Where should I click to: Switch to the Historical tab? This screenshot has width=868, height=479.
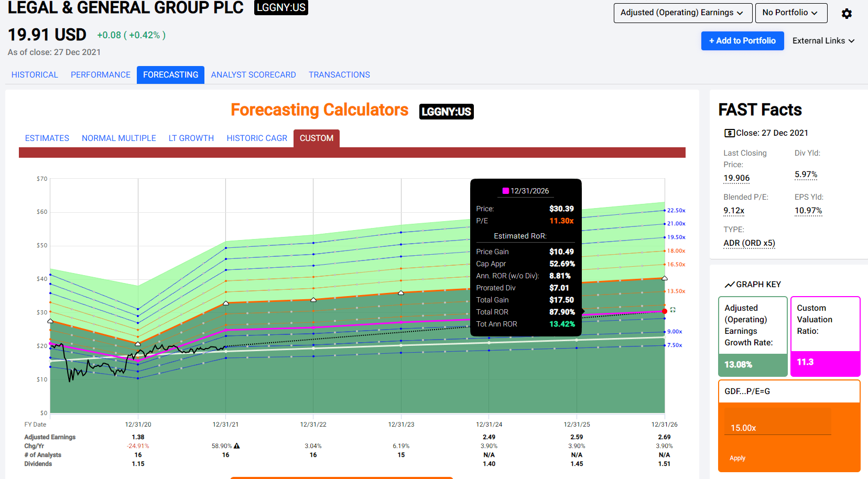click(35, 75)
